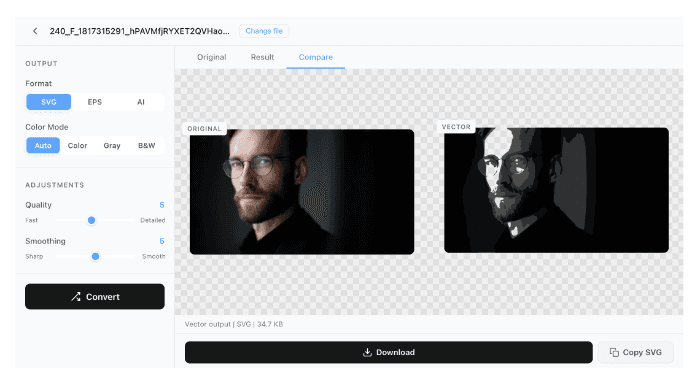Click the Sharp label of Smoothing slider
Image resolution: width=700 pixels, height=368 pixels.
(34, 256)
